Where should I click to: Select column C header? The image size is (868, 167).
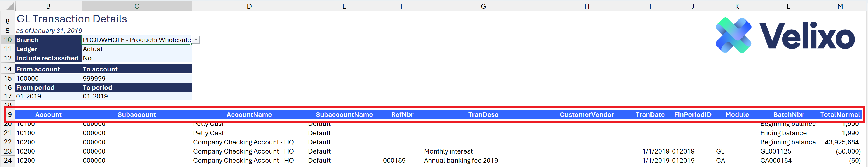[x=136, y=6]
